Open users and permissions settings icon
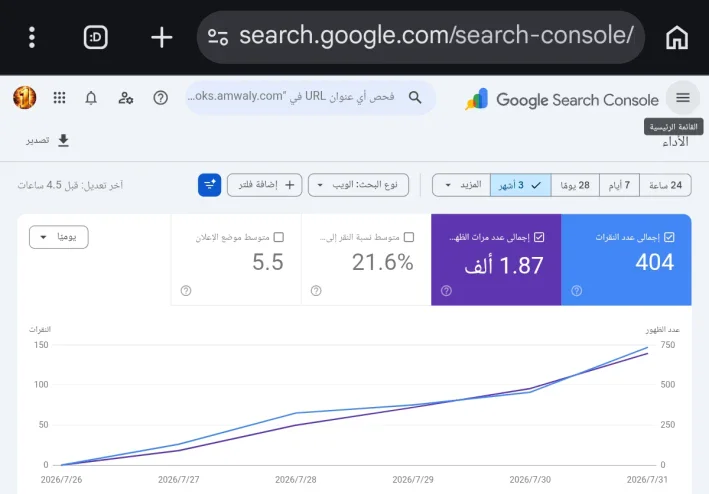Screen dimensions: 709x494 coord(125,98)
